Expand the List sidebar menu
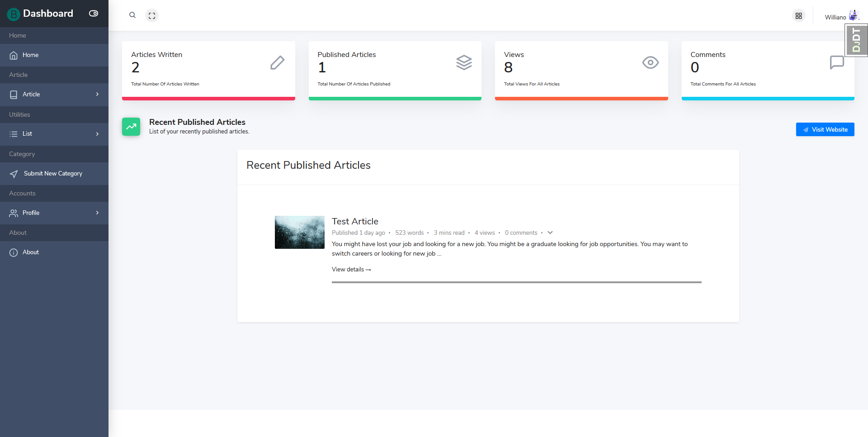 [x=54, y=134]
